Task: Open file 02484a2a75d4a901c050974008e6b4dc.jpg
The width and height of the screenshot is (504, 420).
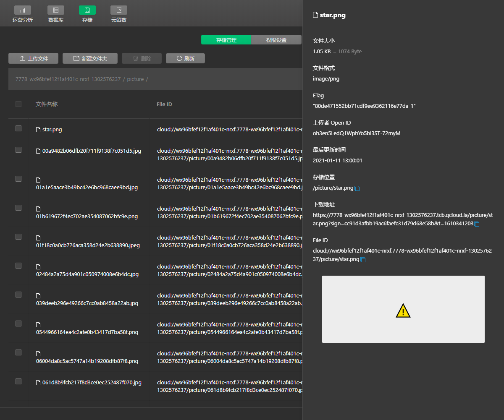Action: [x=87, y=274]
